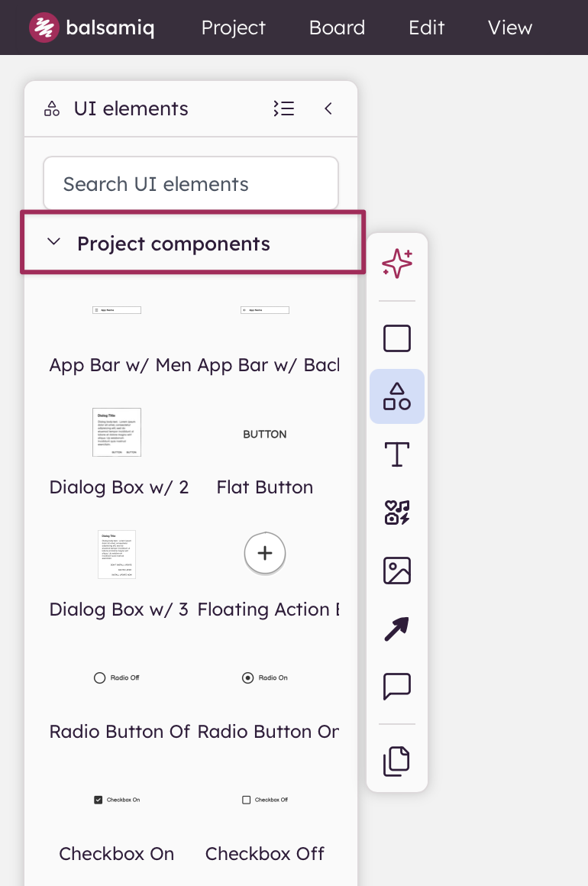Open the copy pages icon in the toolbar
This screenshot has width=588, height=886.
coord(397,762)
